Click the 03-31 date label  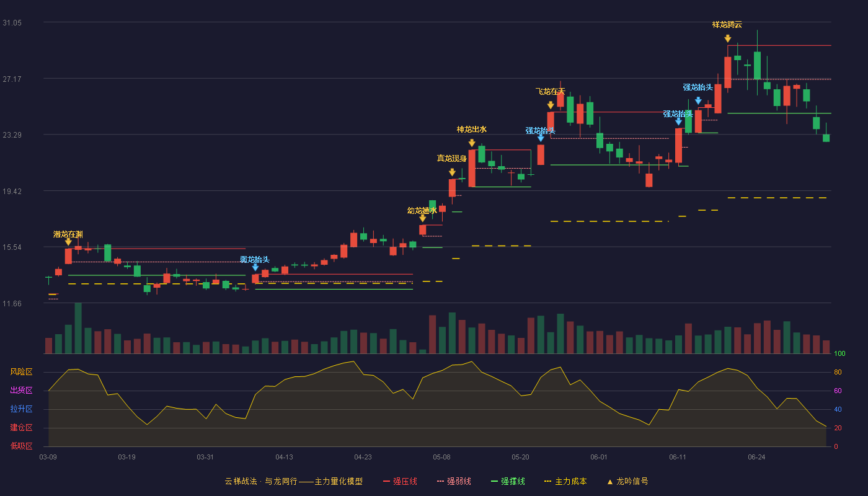coord(205,457)
